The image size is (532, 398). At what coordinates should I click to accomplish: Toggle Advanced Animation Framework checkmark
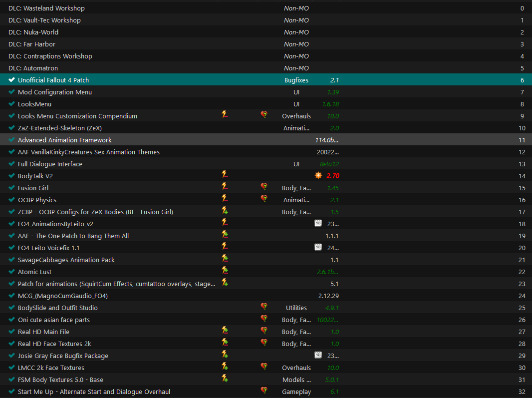(11, 139)
